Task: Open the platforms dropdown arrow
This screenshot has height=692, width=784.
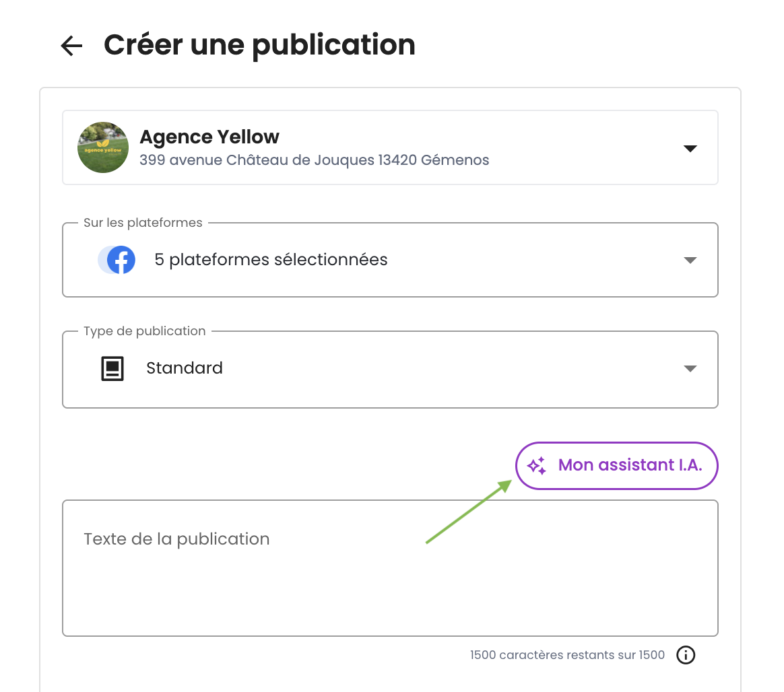Action: pyautogui.click(x=690, y=260)
